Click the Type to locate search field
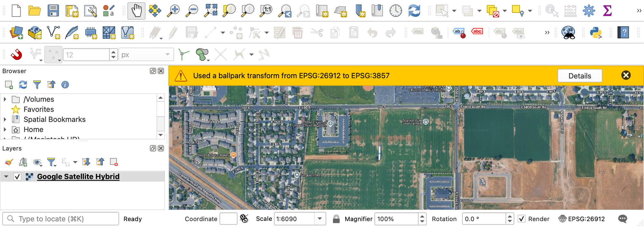Viewport: 644px width, 227px height. (61, 219)
